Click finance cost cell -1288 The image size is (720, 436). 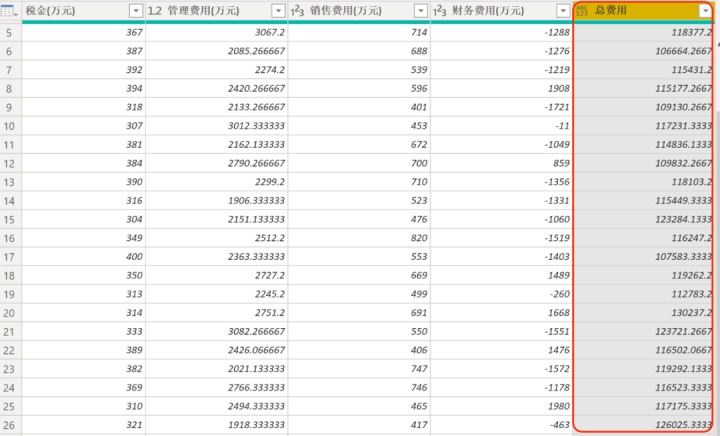coord(501,33)
